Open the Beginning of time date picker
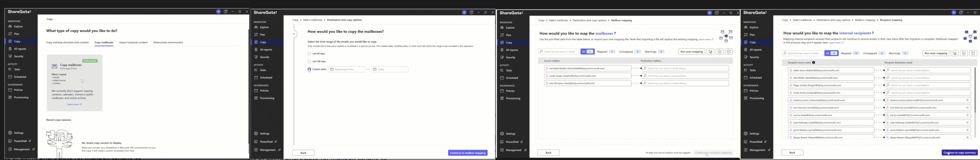 pyautogui.click(x=347, y=69)
